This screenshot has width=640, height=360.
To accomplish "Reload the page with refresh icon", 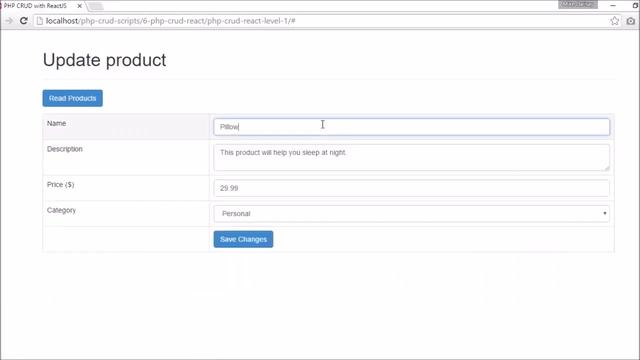I will coord(24,21).
